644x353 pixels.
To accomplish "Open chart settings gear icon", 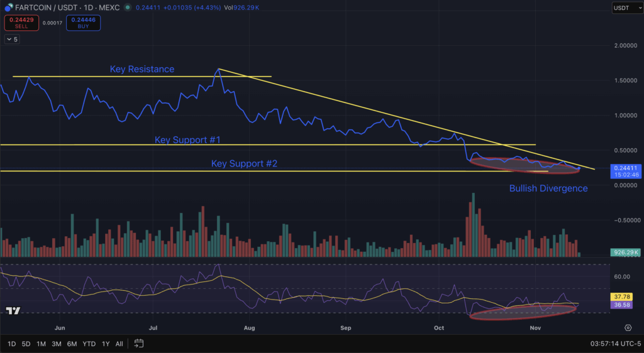I will [628, 328].
